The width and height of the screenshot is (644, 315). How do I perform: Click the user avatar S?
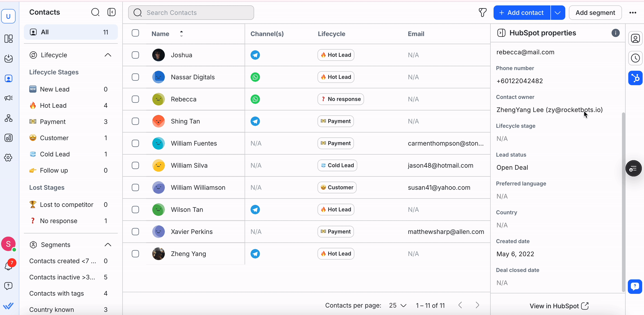[x=9, y=244]
